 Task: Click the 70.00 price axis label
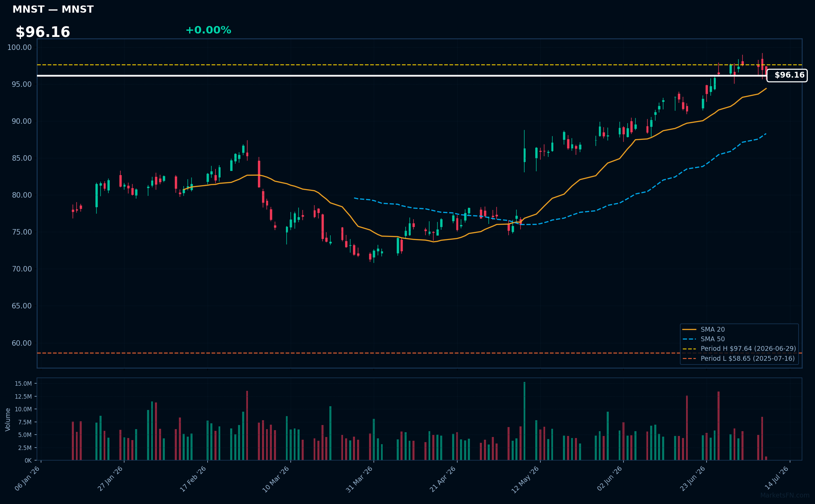click(x=22, y=269)
